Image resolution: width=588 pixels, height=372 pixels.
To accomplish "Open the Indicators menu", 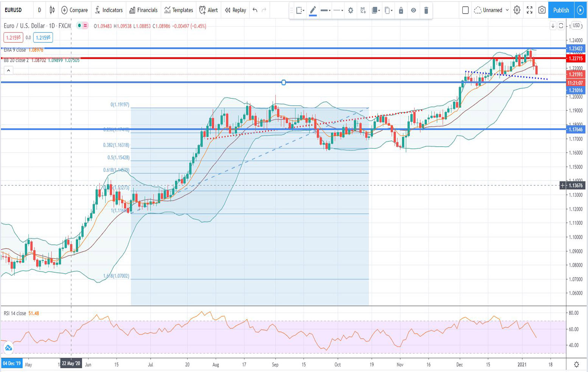I will click(109, 10).
